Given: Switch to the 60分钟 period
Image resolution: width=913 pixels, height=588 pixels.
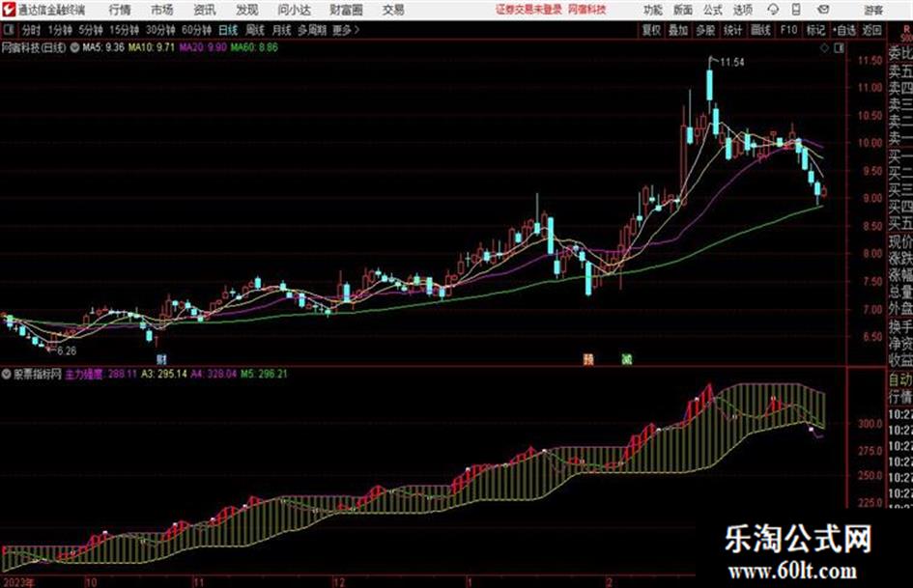Looking at the screenshot, I should pos(196,30).
